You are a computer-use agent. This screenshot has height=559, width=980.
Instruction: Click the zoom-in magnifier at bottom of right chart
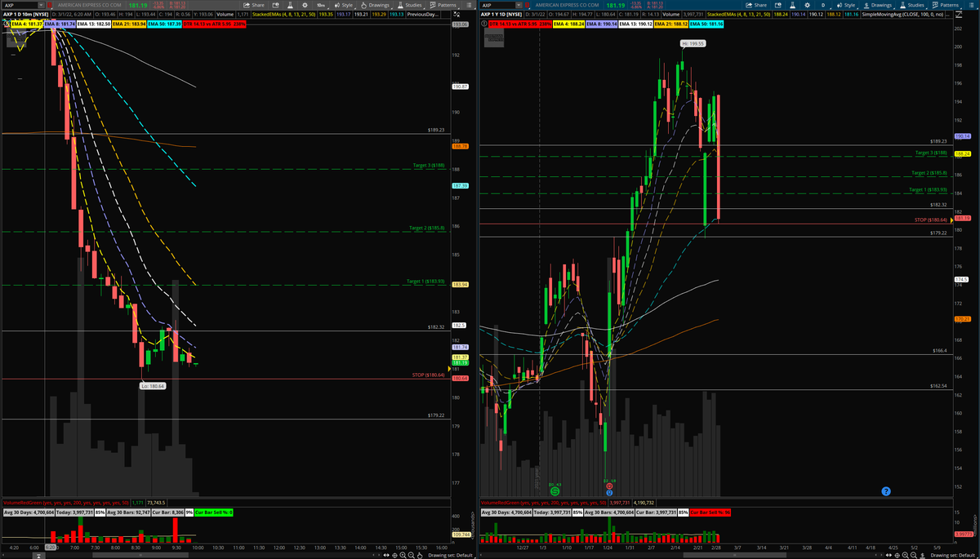click(905, 556)
